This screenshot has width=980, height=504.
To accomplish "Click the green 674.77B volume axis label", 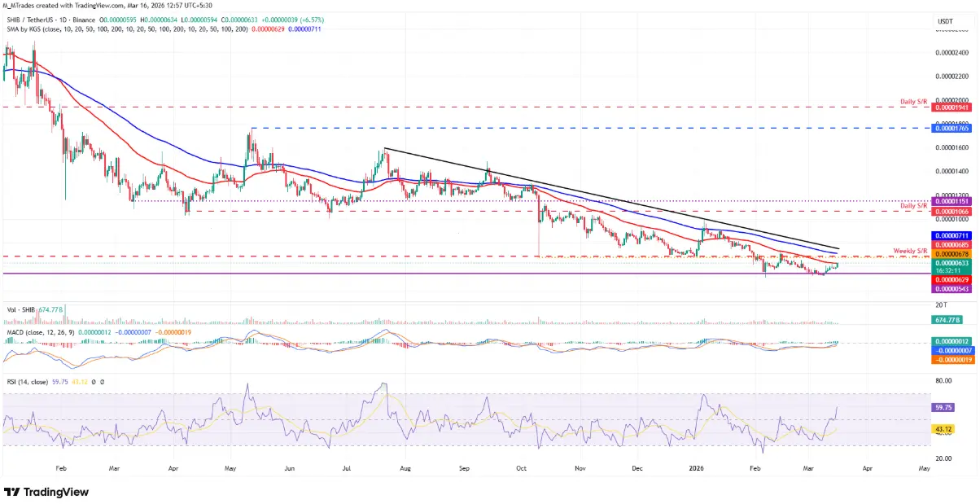I will point(946,320).
